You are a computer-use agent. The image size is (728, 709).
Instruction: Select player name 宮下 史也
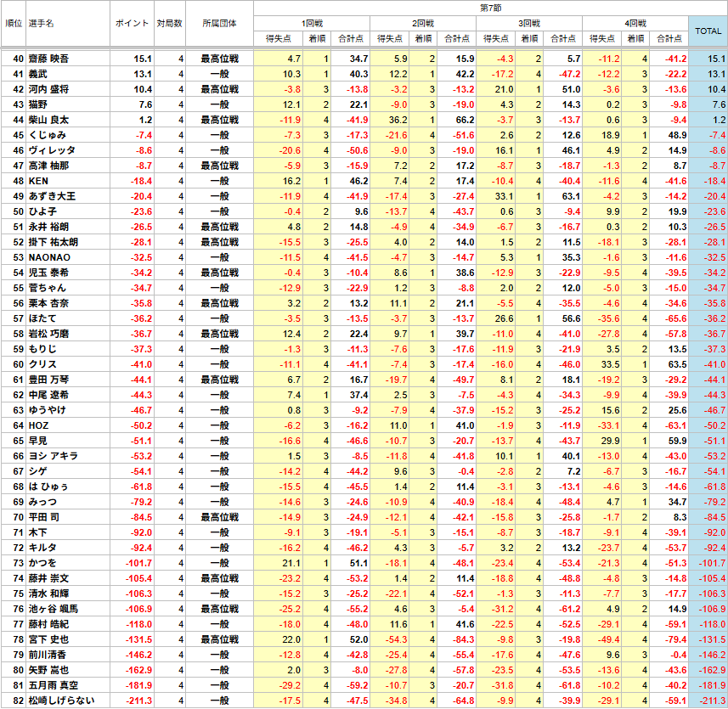tap(48, 640)
